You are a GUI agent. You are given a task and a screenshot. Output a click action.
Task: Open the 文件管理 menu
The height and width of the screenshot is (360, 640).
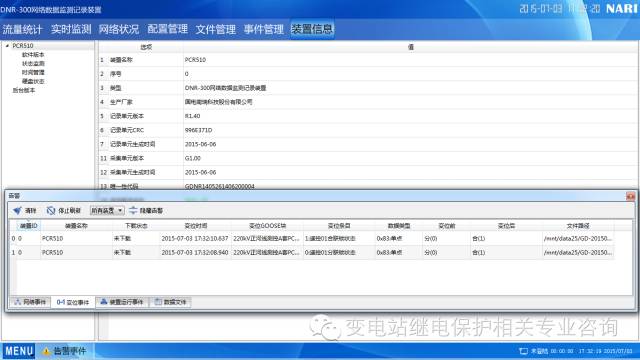pos(216,29)
